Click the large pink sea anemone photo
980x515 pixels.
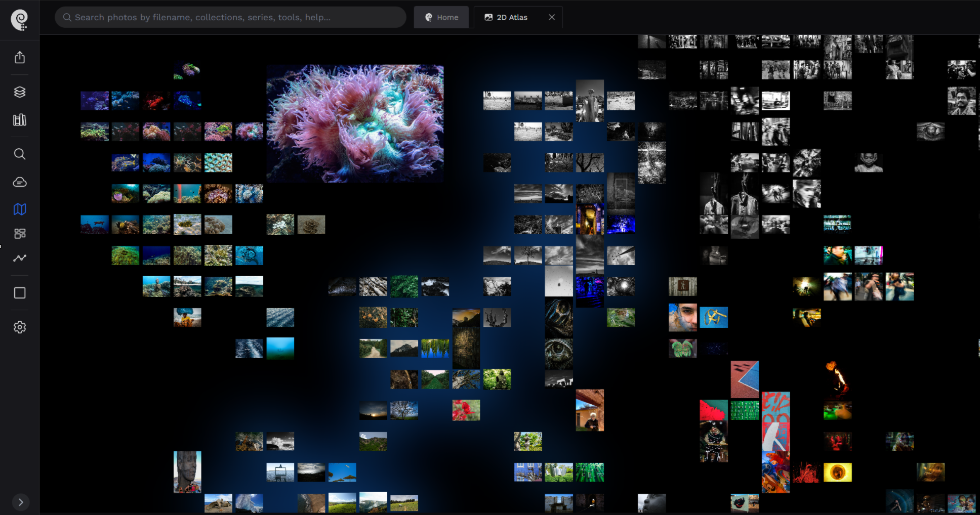(x=355, y=123)
